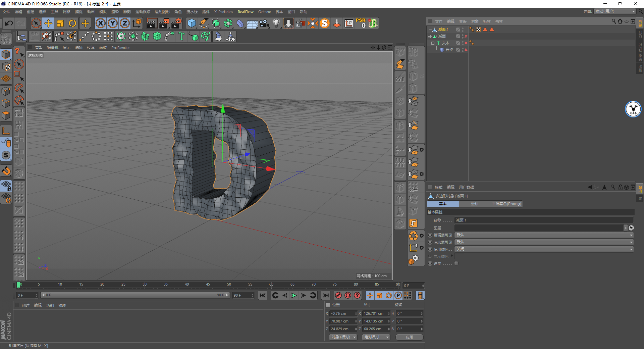
Task: Click the Camera object icon
Action: pos(264,23)
